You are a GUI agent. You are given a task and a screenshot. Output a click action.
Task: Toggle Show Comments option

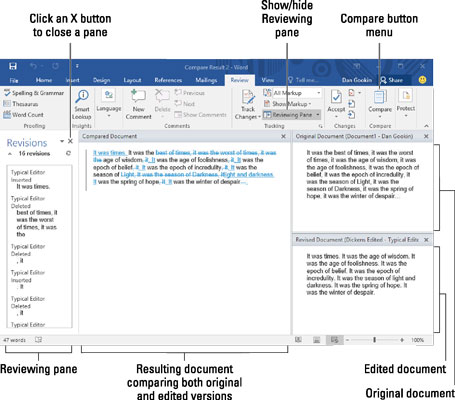pos(200,115)
